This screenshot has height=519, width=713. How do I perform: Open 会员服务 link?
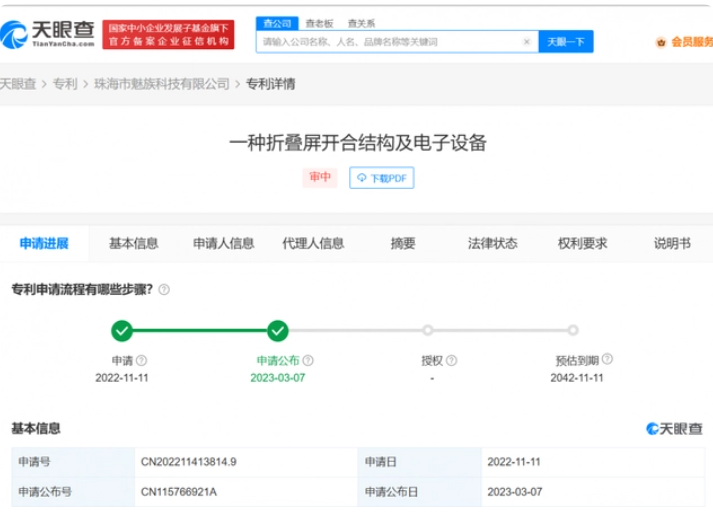coord(692,42)
